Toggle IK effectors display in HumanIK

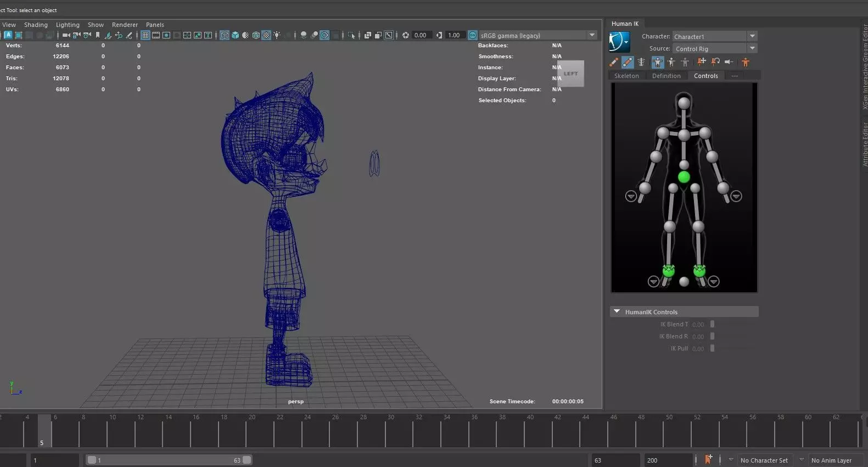pyautogui.click(x=614, y=62)
